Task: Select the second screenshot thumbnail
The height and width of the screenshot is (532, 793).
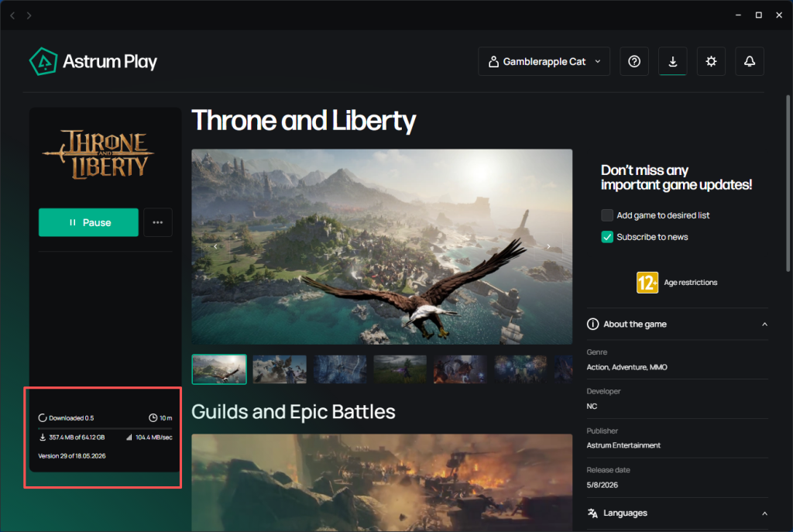Action: point(280,369)
